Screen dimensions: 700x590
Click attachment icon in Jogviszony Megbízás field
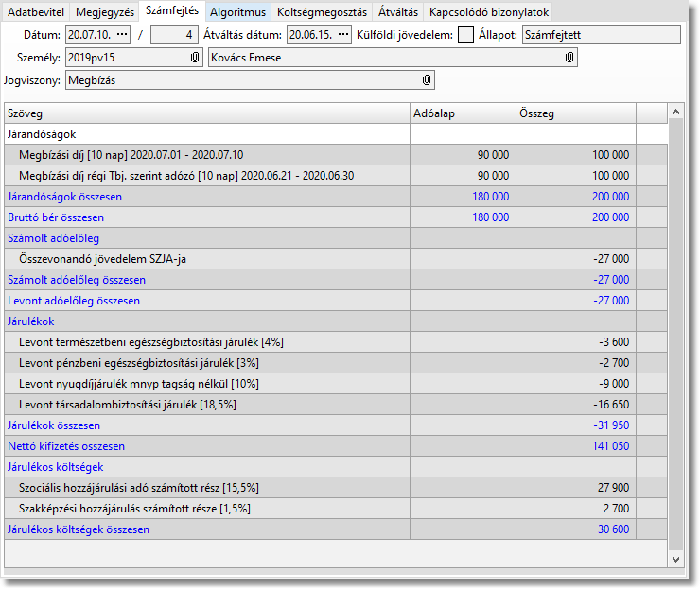[427, 80]
